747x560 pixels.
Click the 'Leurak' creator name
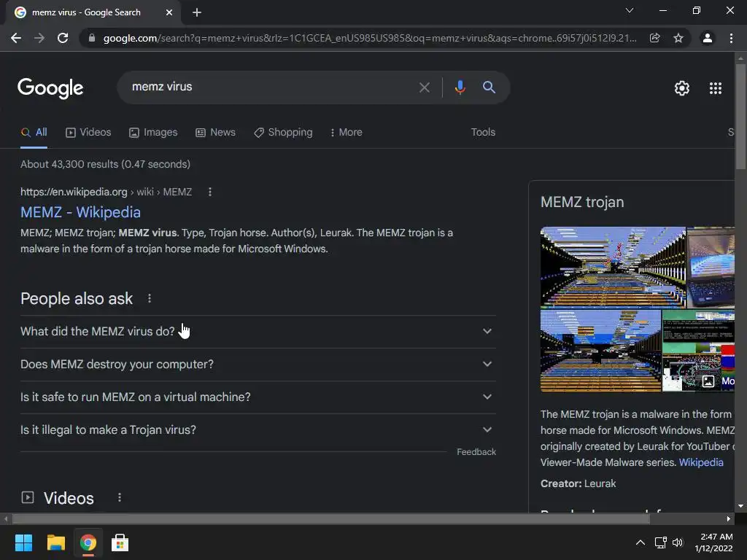click(600, 483)
